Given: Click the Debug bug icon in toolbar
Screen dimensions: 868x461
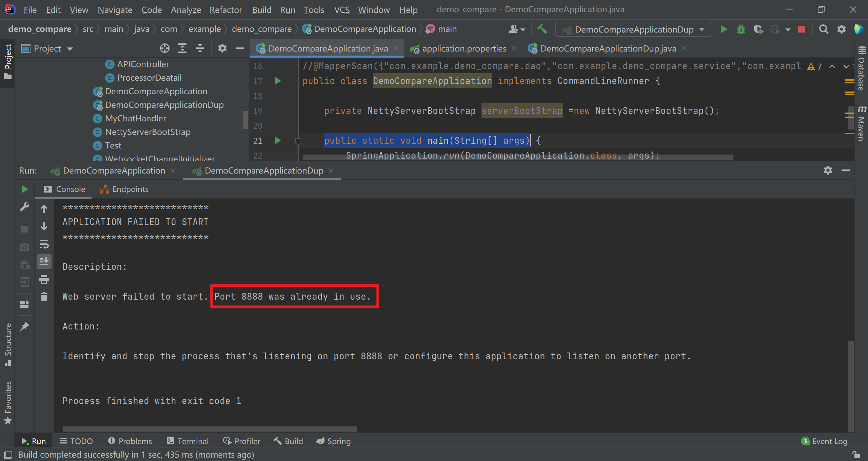Looking at the screenshot, I should pos(741,29).
